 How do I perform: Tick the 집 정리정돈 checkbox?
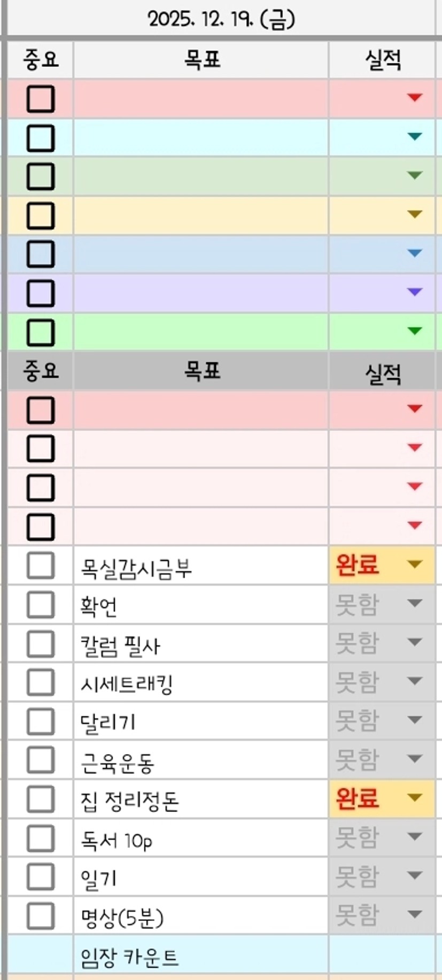(x=41, y=799)
